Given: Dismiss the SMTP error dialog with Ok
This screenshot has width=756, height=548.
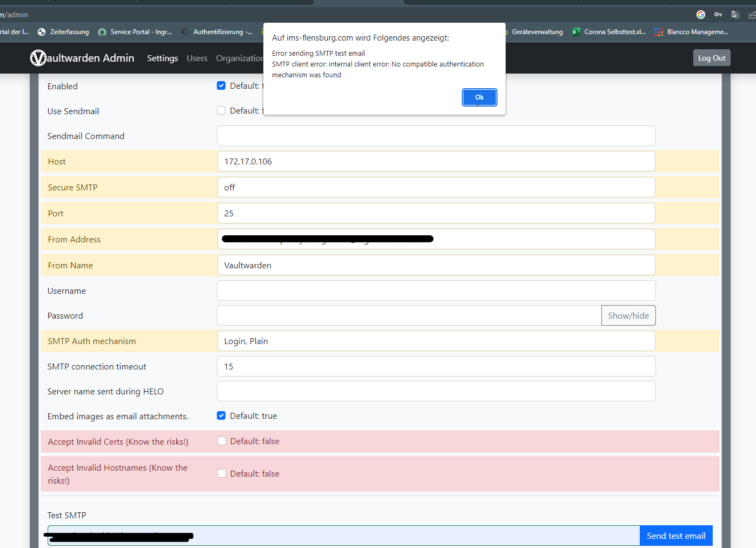Looking at the screenshot, I should click(479, 97).
